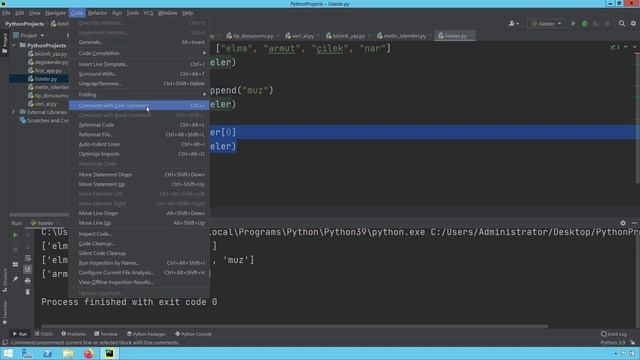Select listeler.py in project tree
The width and height of the screenshot is (640, 360).
39,79
